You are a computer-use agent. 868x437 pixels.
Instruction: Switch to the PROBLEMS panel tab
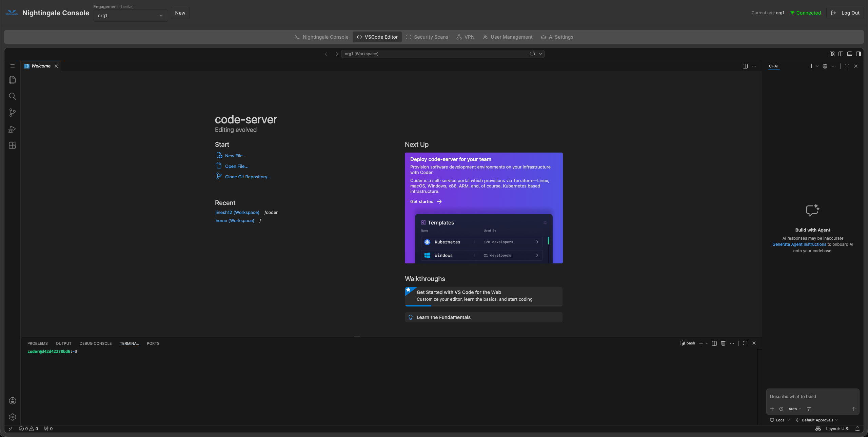(x=37, y=343)
